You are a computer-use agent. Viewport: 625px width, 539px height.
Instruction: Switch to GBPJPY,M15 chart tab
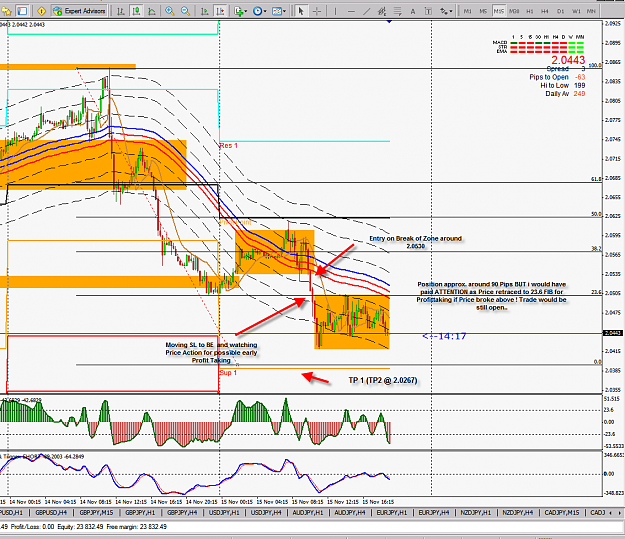[96, 512]
